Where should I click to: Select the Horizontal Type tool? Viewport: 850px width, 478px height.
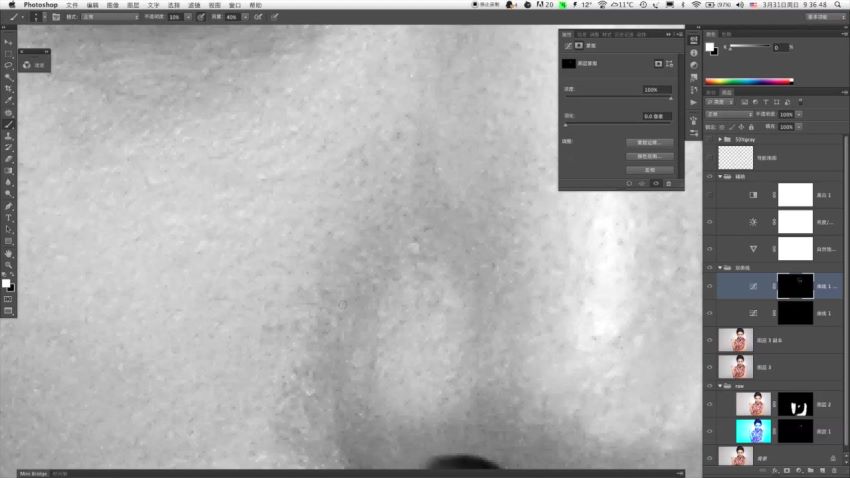pos(8,218)
